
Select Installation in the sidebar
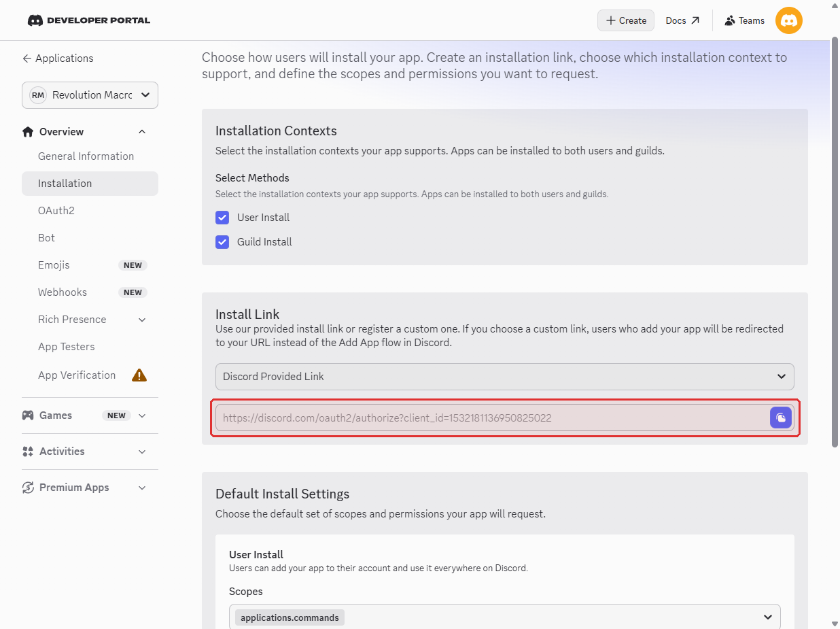pos(90,184)
